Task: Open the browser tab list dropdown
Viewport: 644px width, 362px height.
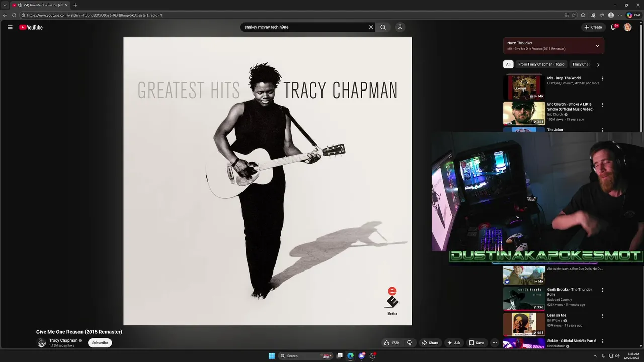Action: (x=4, y=5)
